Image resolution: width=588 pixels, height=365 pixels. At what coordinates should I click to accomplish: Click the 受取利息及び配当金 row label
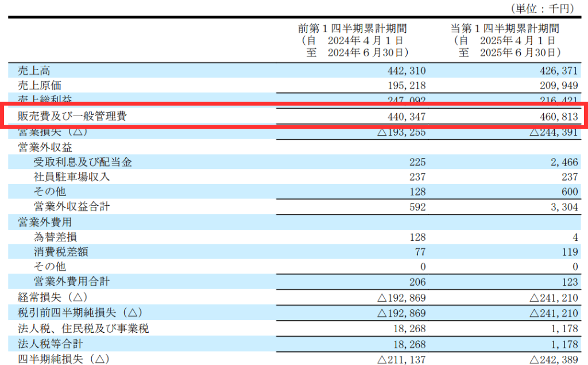coord(83,162)
